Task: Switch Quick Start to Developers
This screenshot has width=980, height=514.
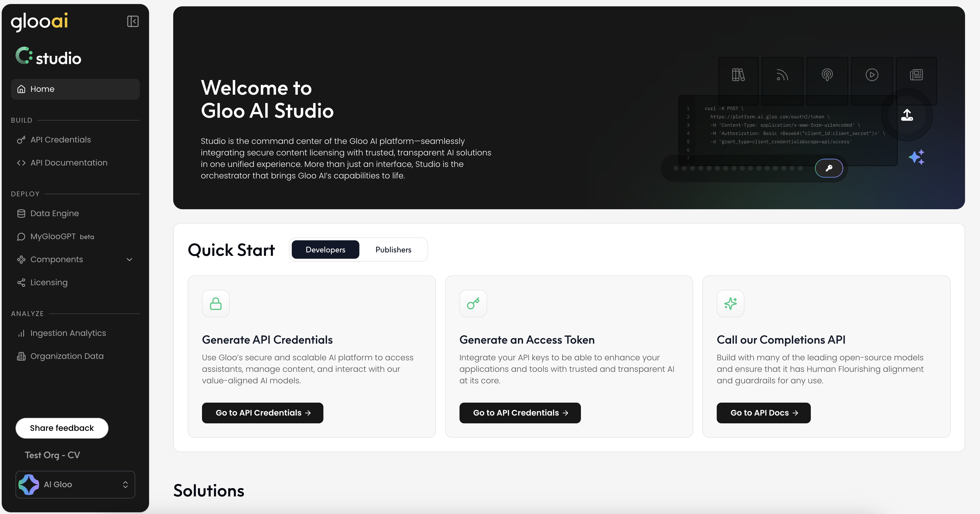Action: [x=325, y=250]
